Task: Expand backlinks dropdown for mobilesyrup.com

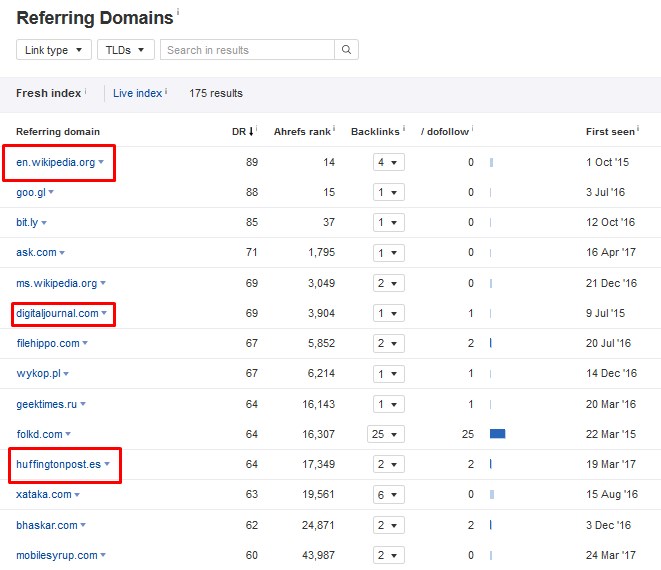Action: tap(389, 555)
